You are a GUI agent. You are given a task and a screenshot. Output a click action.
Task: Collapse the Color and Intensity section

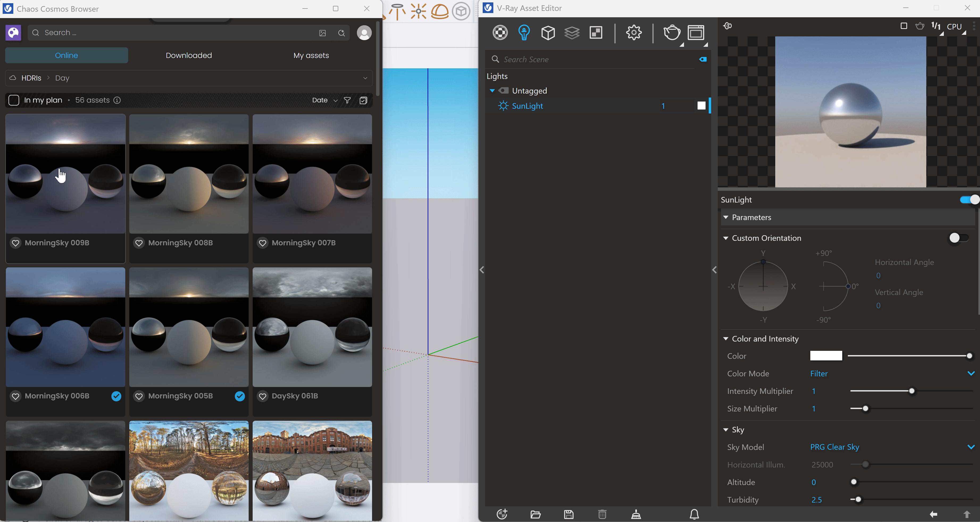click(x=725, y=338)
